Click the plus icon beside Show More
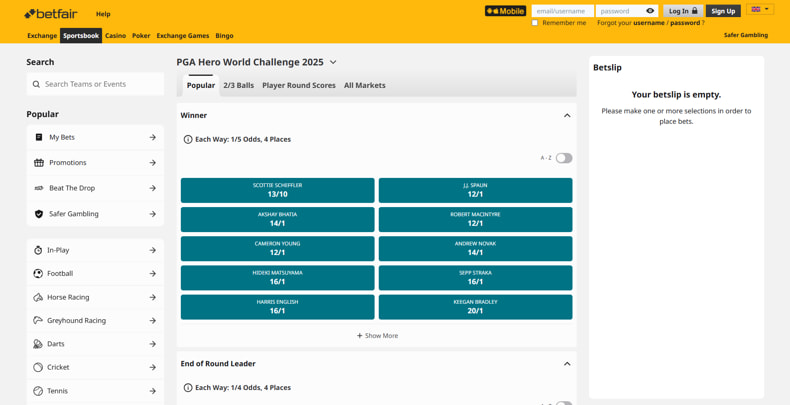790x405 pixels. (360, 335)
